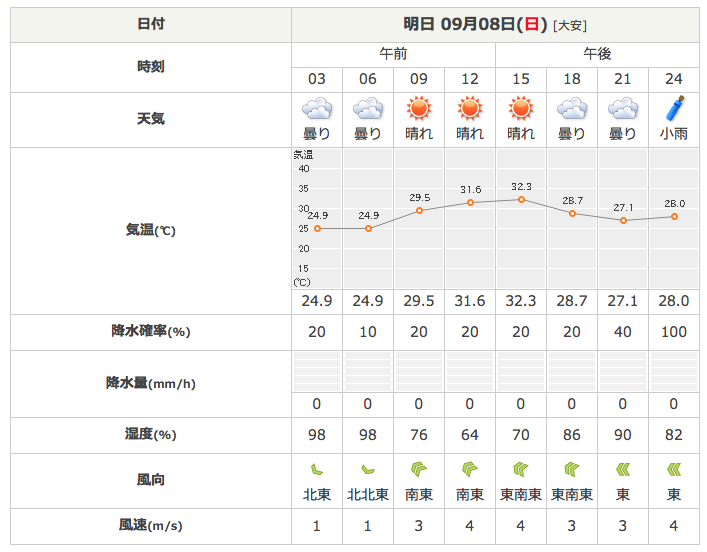
Task: Click the 風速(m/s) row header
Action: pyautogui.click(x=151, y=526)
